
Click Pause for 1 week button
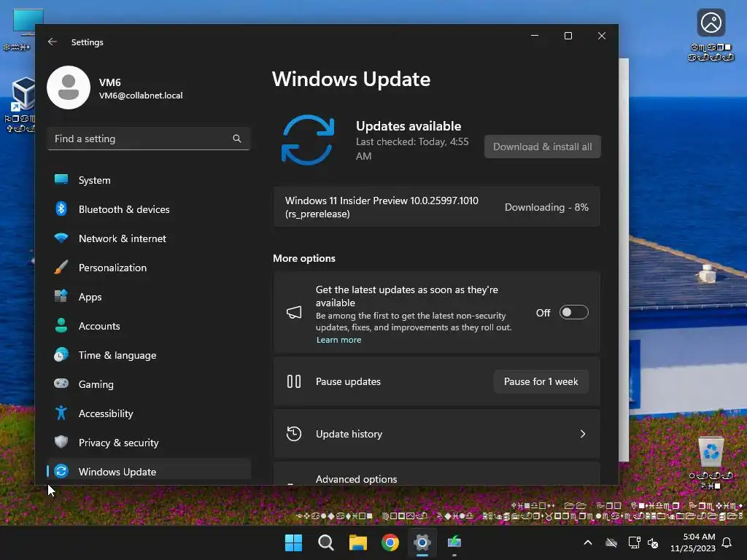541,381
